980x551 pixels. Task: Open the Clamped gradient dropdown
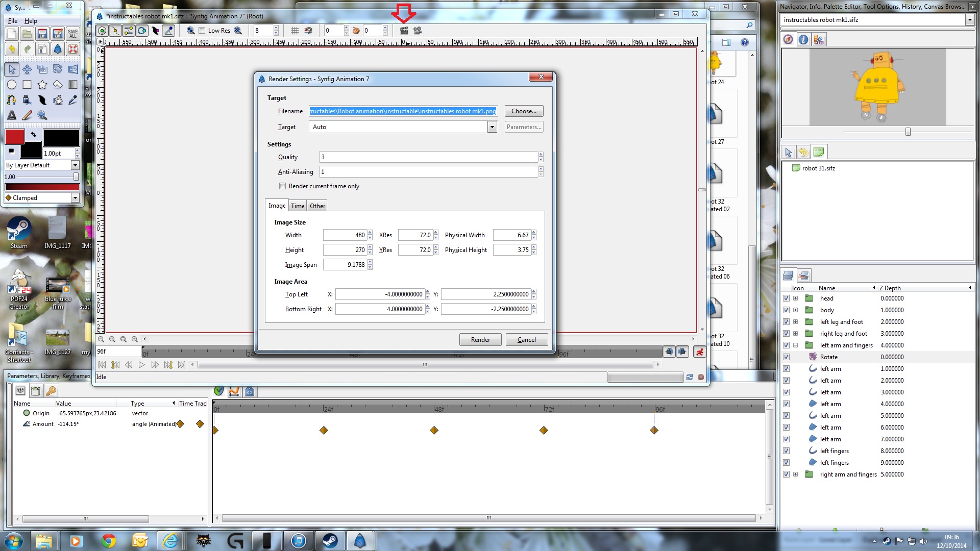click(x=42, y=198)
